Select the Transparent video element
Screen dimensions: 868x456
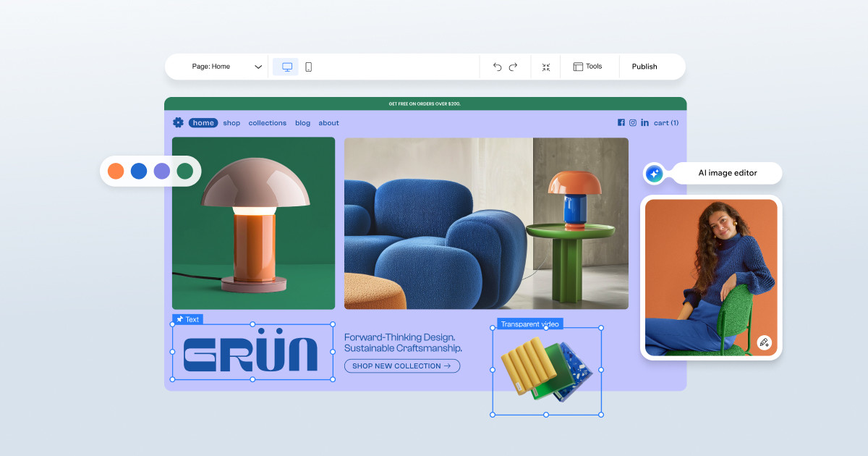click(530, 324)
